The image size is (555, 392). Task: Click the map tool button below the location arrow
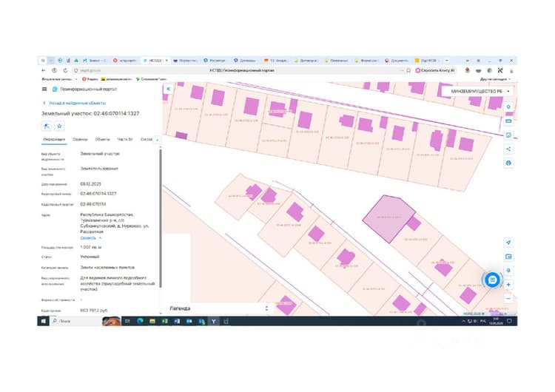[508, 257]
